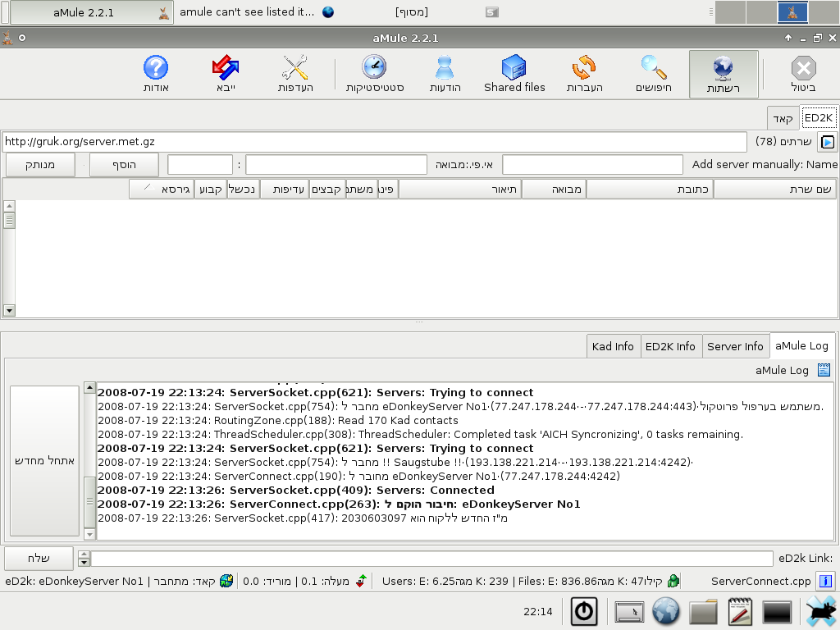Open the Statistics (סטטיסטיקות) toolbar icon

374,74
